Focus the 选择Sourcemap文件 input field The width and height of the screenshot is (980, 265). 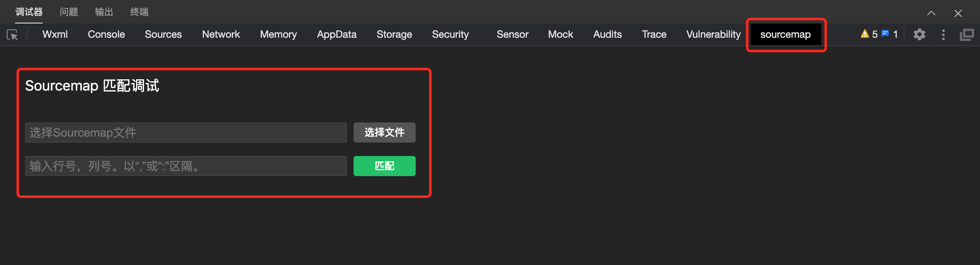tap(186, 132)
